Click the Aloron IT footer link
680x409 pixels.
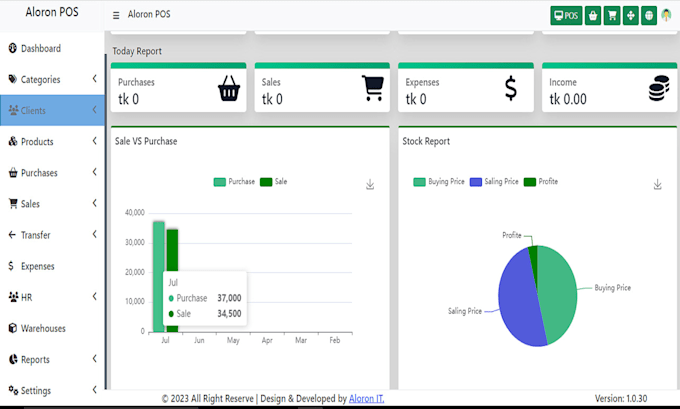[x=366, y=398]
